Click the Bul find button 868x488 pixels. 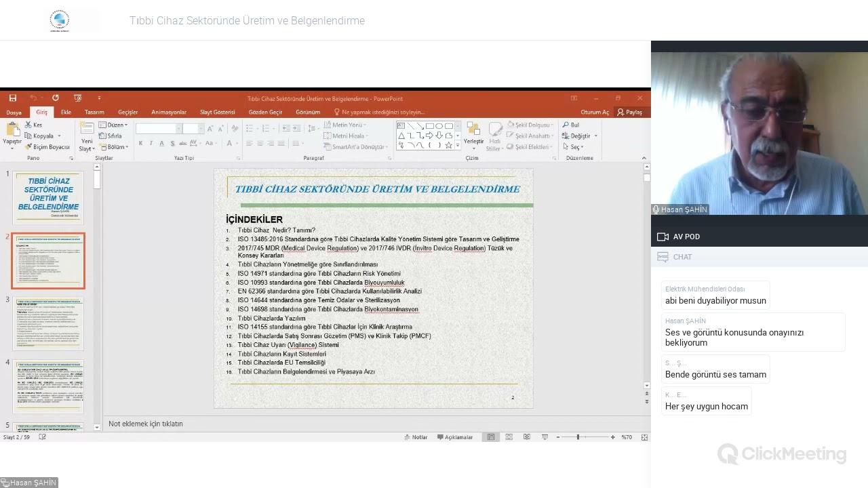(570, 125)
